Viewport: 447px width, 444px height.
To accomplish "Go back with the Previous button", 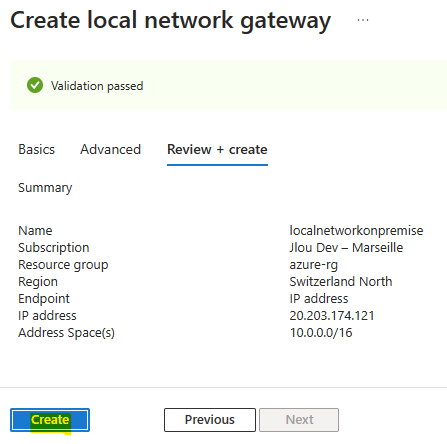I will [x=210, y=420].
